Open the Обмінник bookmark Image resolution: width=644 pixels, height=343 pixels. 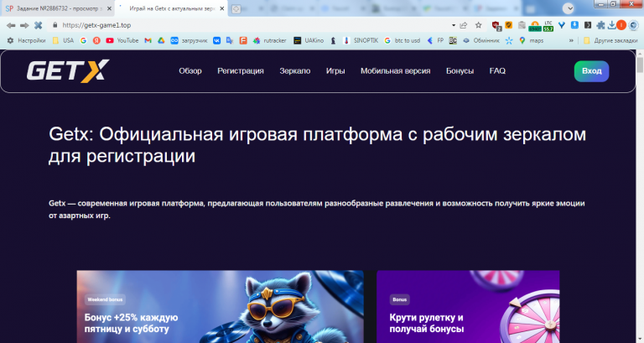click(481, 40)
